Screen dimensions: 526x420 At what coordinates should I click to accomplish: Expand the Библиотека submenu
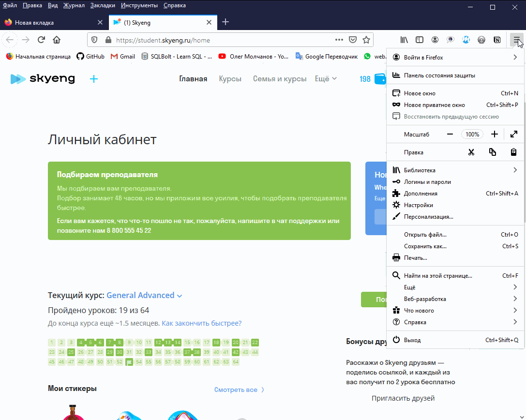click(455, 170)
